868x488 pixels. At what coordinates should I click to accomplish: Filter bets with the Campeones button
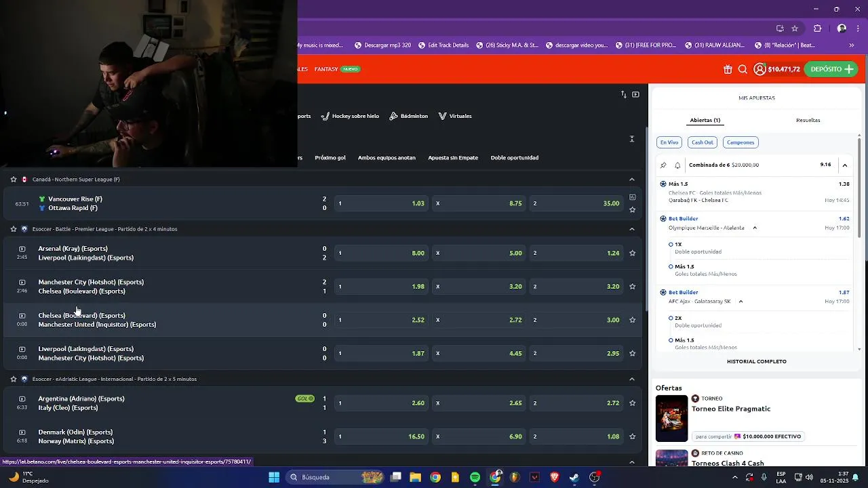coord(741,142)
